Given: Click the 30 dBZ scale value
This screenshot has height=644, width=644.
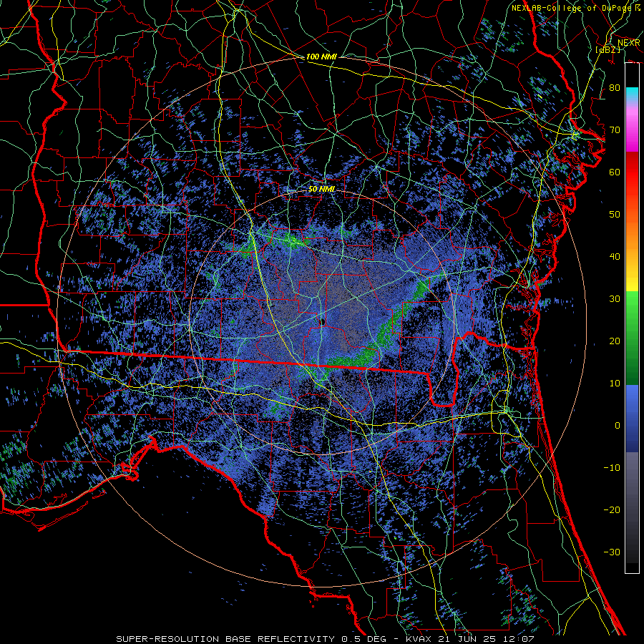Looking at the screenshot, I should point(615,299).
